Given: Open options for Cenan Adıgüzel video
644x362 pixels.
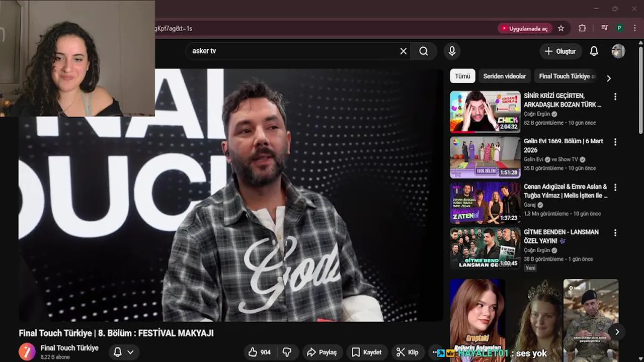Looking at the screenshot, I should [x=615, y=188].
